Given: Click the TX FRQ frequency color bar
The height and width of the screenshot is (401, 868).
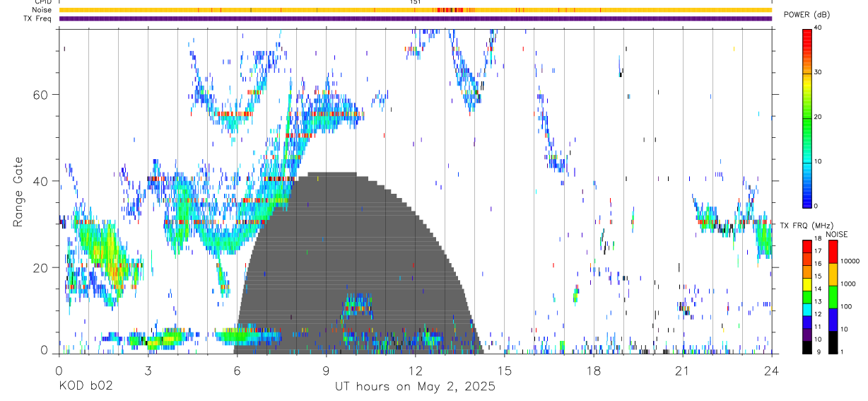Looking at the screenshot, I should pos(807,296).
